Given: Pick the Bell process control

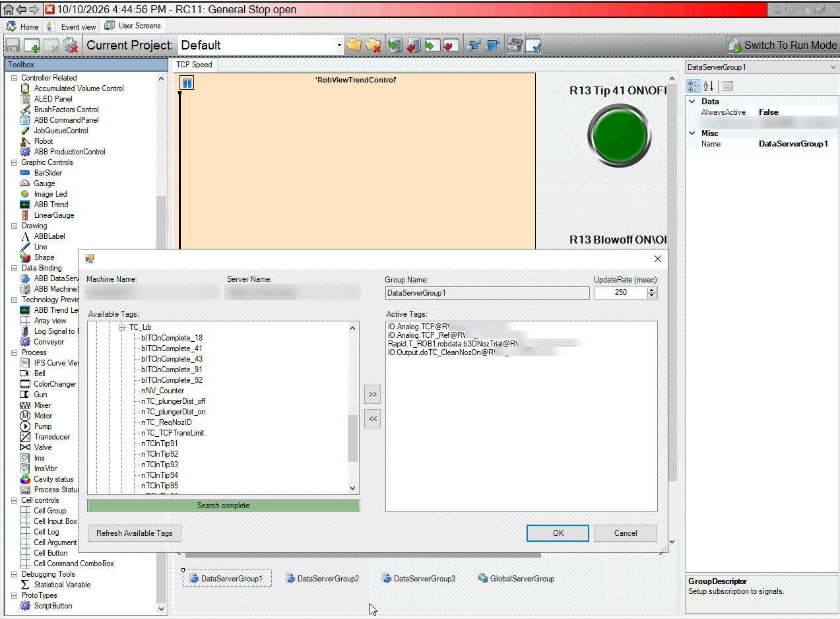Looking at the screenshot, I should point(40,374).
